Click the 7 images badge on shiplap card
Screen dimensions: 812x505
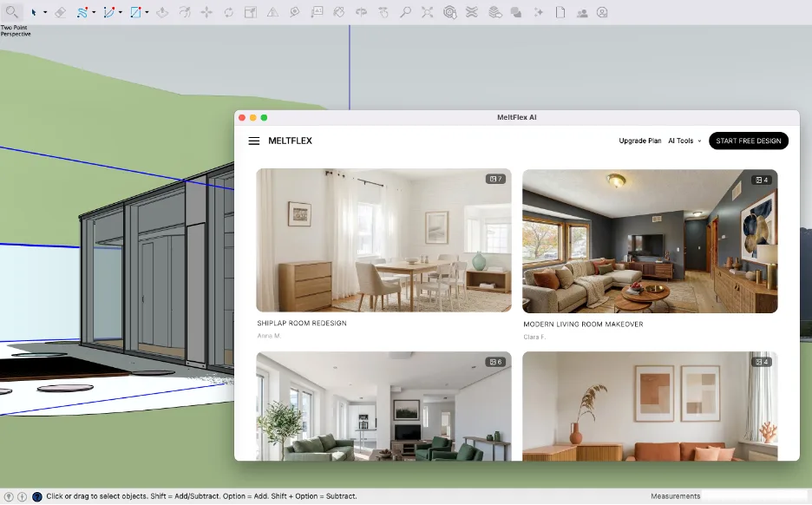pyautogui.click(x=495, y=179)
